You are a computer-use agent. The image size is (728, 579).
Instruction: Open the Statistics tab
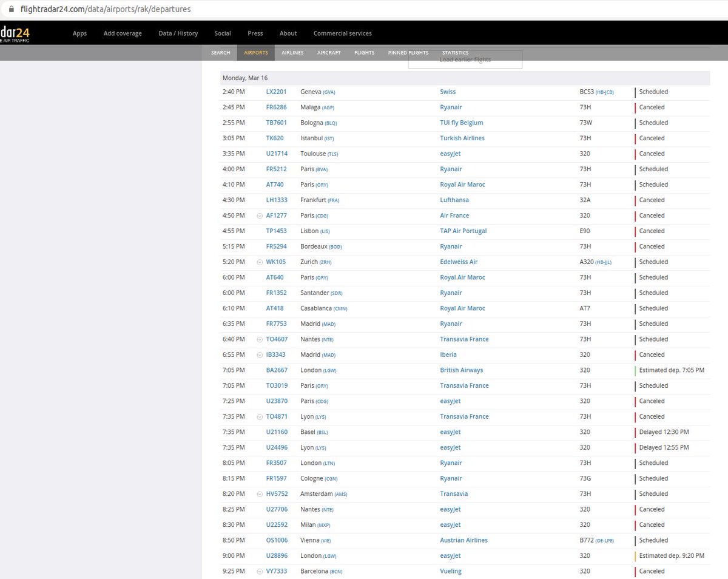[455, 53]
